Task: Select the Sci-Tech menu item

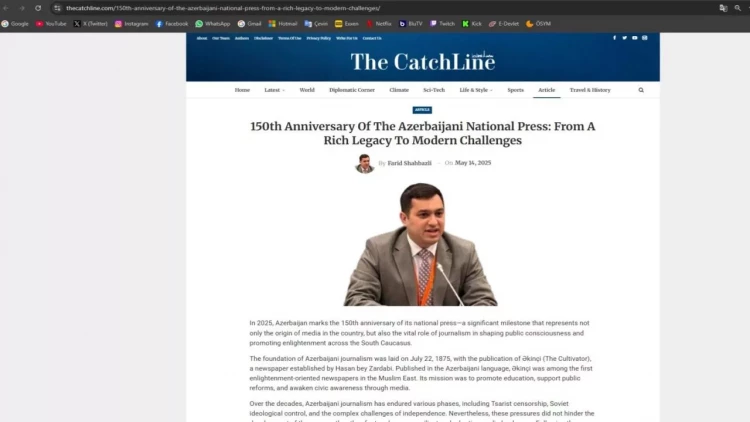Action: [434, 90]
